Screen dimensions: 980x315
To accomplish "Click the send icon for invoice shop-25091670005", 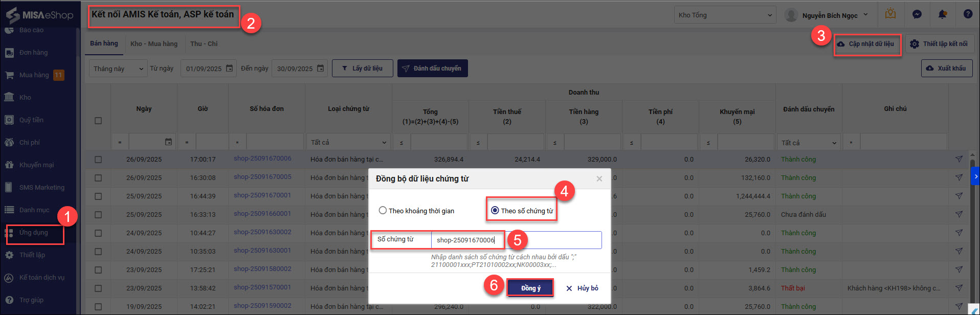I will pyautogui.click(x=959, y=177).
